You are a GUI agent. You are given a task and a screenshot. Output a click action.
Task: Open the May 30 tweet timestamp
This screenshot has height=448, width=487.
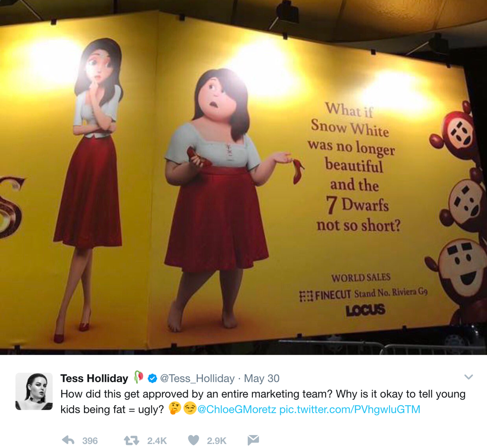[x=261, y=378]
